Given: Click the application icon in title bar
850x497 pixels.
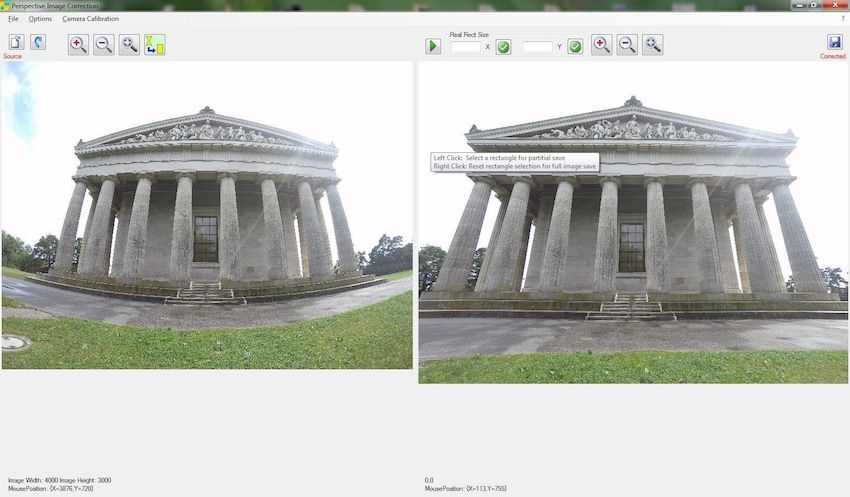Looking at the screenshot, I should (x=5, y=6).
